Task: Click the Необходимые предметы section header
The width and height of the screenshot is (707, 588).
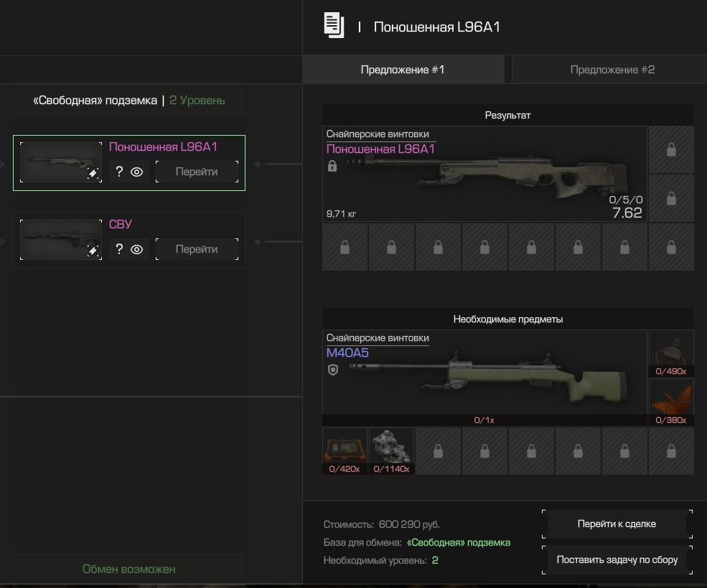Action: [507, 319]
